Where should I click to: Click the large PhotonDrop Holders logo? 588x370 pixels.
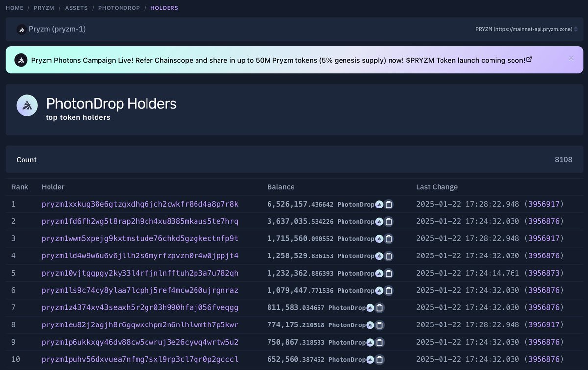[27, 105]
